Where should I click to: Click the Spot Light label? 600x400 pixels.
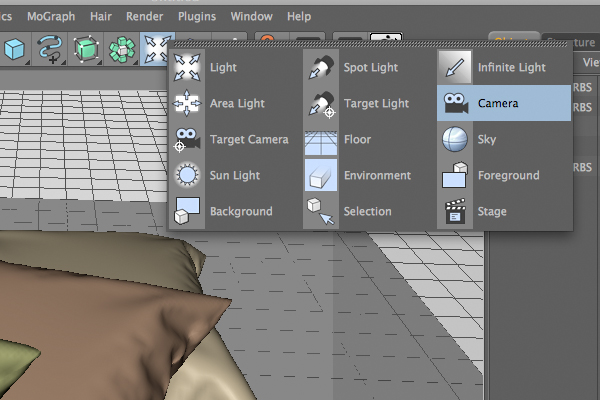click(371, 68)
